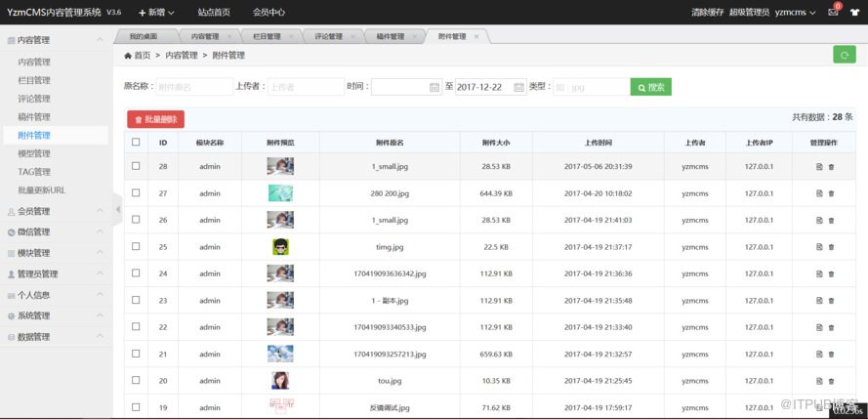The height and width of the screenshot is (419, 868).
Task: Click the home icon in breadcrumb
Action: (128, 56)
